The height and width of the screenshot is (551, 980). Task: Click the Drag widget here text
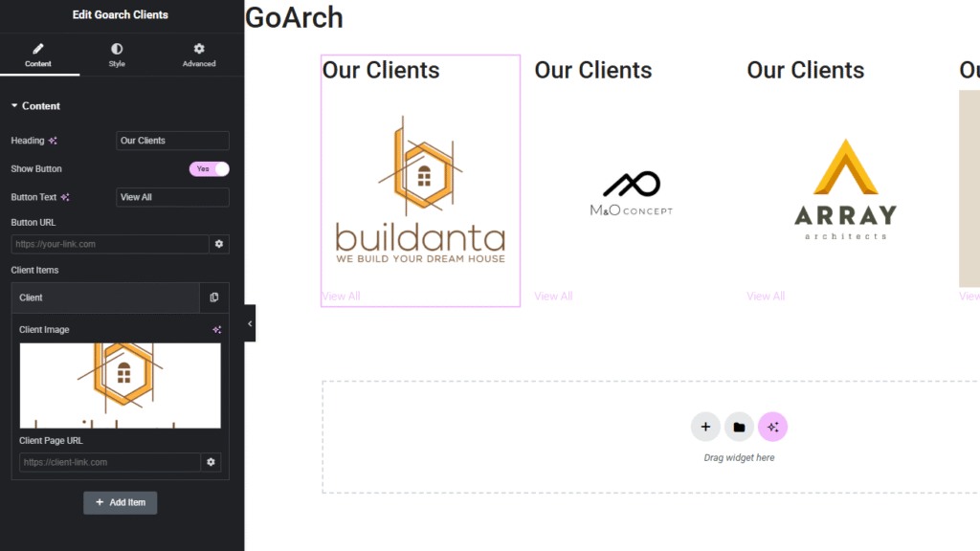coord(739,458)
